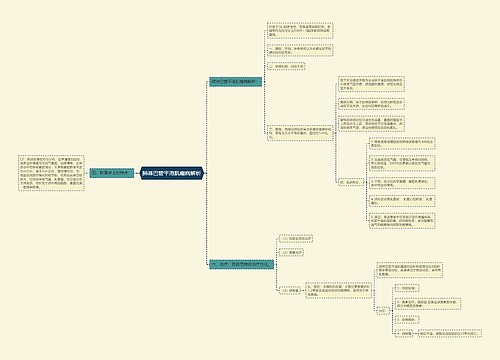The image size is (500, 360).
Task: Open the large note box at far left
Action: tap(51, 173)
